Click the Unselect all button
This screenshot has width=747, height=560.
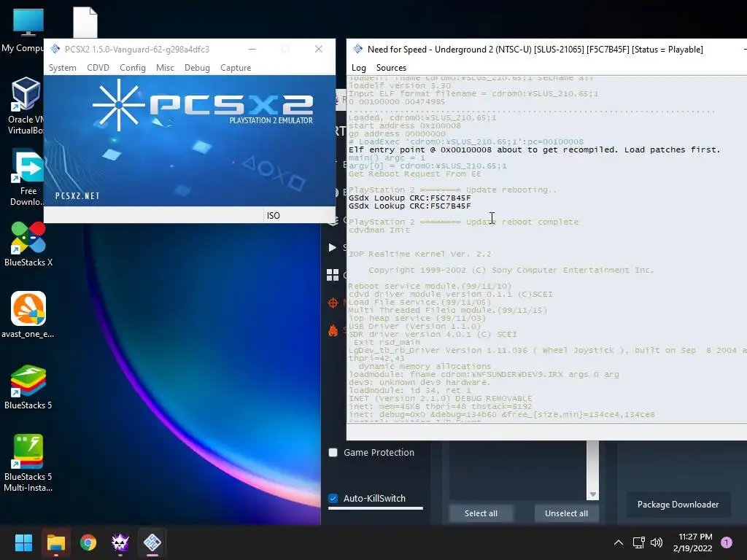pyautogui.click(x=566, y=513)
